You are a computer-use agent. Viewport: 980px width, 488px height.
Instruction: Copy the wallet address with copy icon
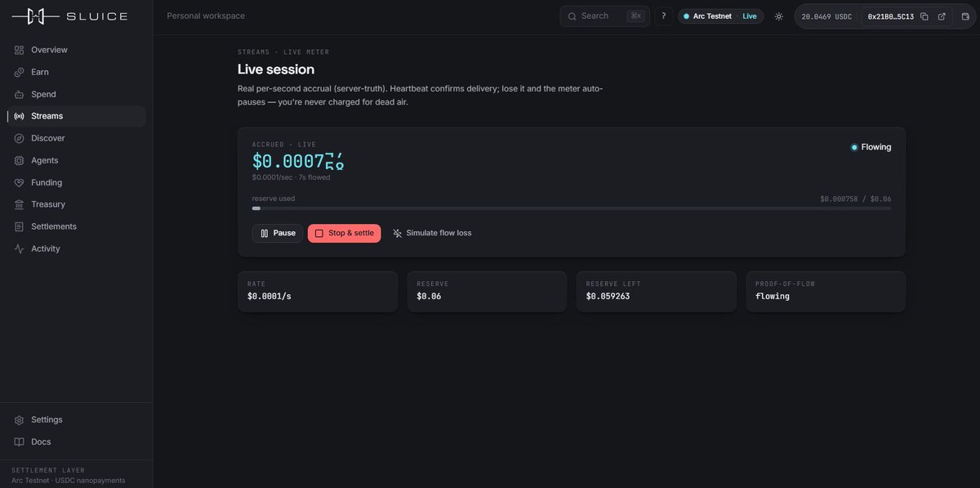pos(924,16)
